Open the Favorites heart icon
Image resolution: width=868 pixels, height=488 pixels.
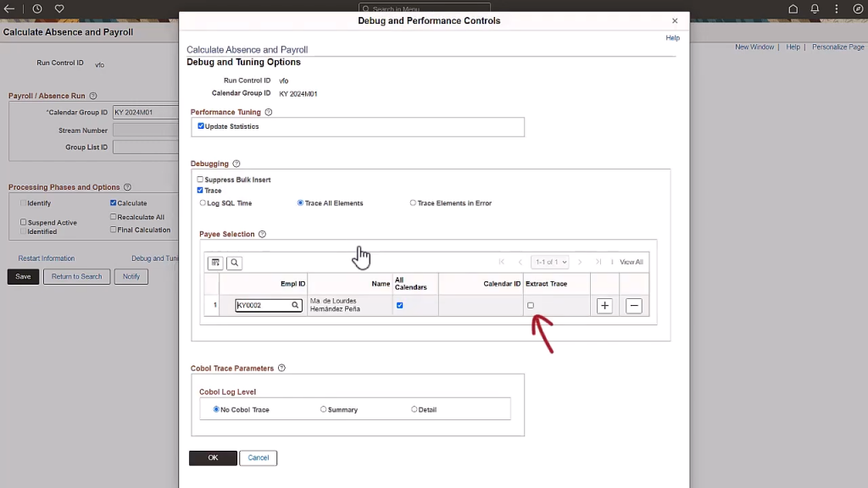pos(59,8)
